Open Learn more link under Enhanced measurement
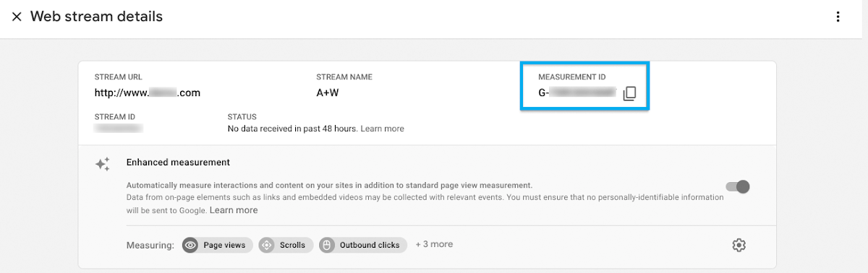This screenshot has height=273, width=868. tap(234, 210)
